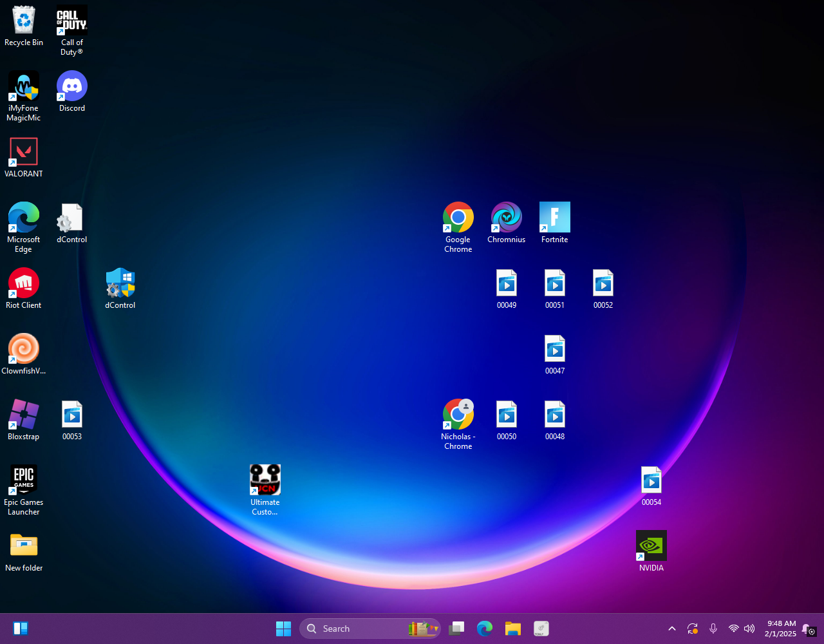This screenshot has height=644, width=824.
Task: Launch Microsoft Edge from the taskbar
Action: tap(485, 629)
